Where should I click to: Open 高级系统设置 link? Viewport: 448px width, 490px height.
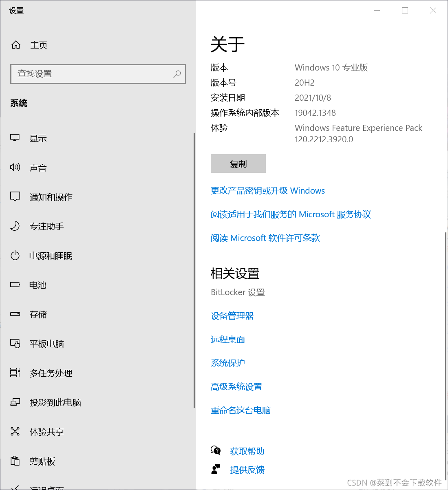236,386
